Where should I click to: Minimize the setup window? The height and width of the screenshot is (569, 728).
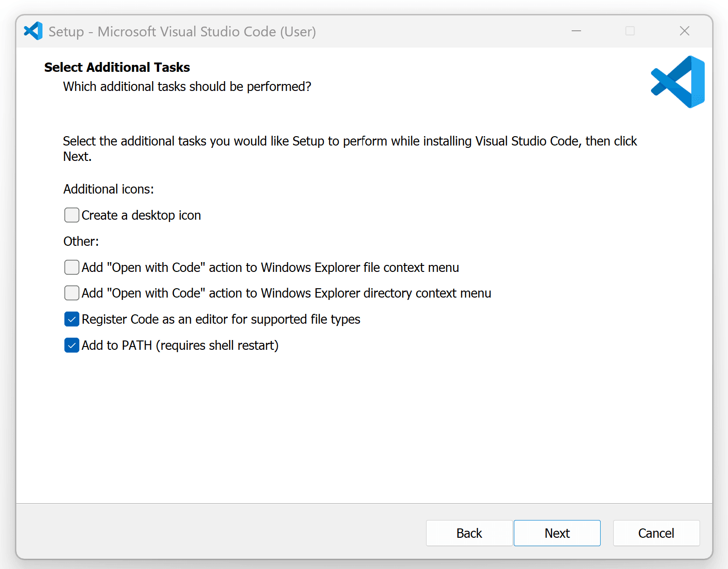coord(576,31)
